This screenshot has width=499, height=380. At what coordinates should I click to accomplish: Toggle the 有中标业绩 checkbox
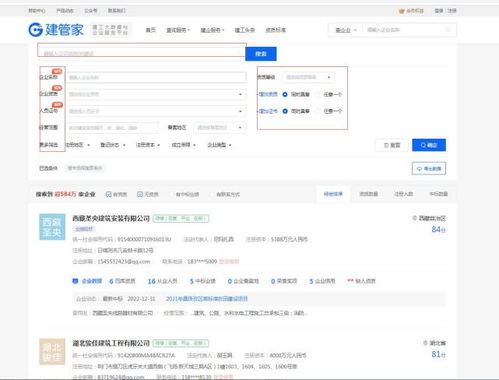click(x=172, y=194)
